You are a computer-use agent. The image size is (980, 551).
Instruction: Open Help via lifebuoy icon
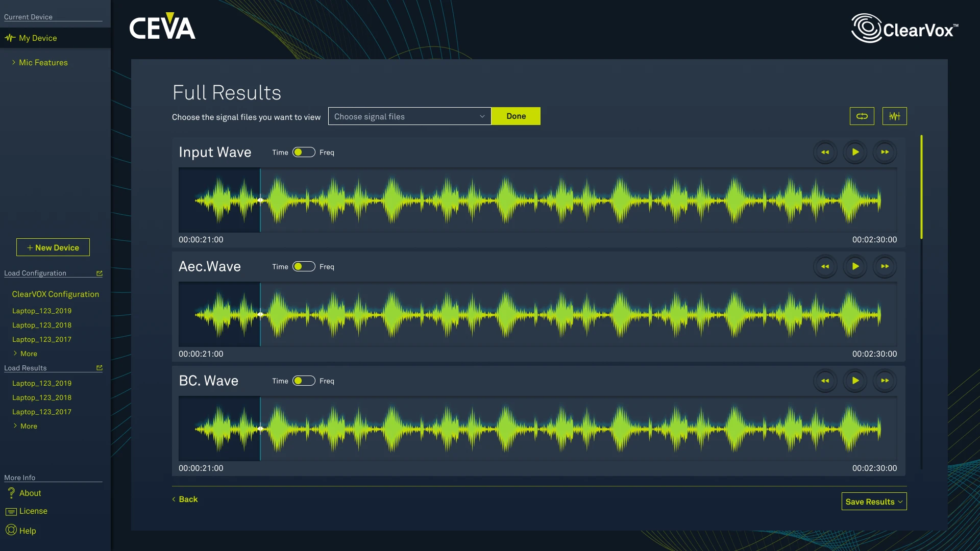[11, 530]
